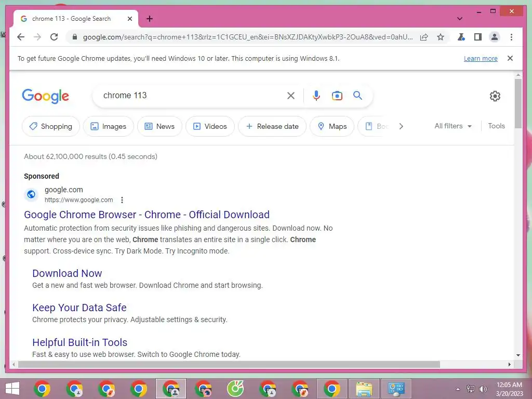Expand the All filters dropdown

(453, 126)
